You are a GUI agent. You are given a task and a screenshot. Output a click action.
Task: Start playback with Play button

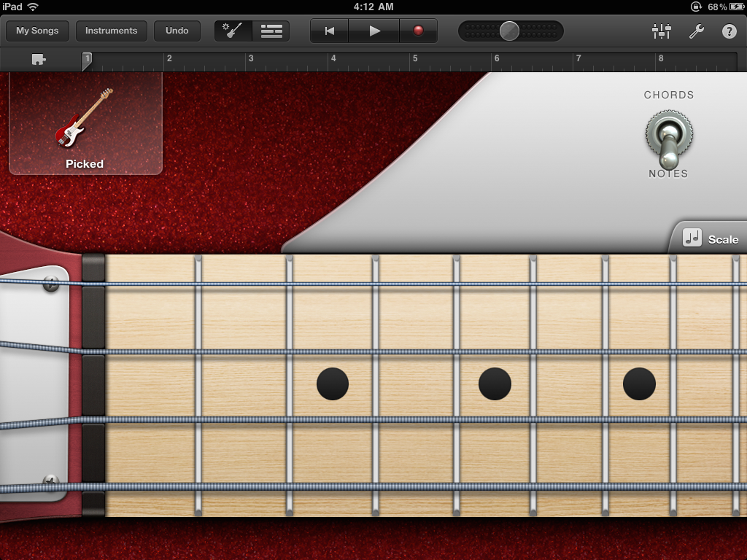click(374, 31)
